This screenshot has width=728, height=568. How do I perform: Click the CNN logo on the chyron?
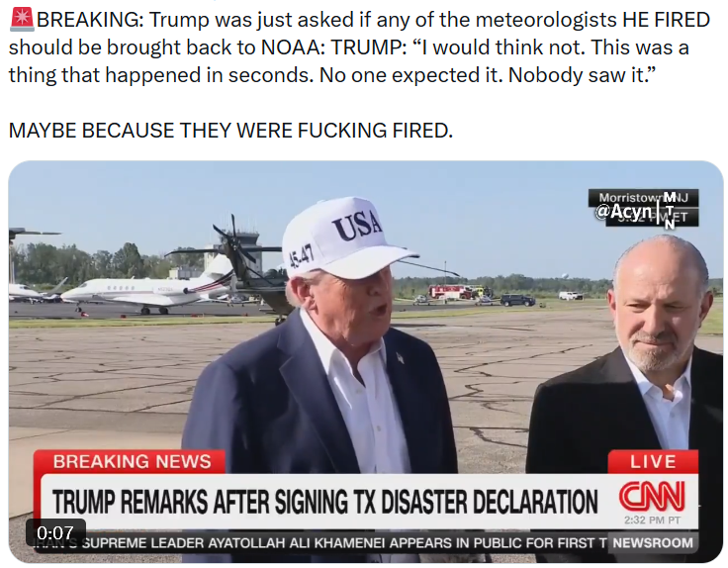point(651,496)
